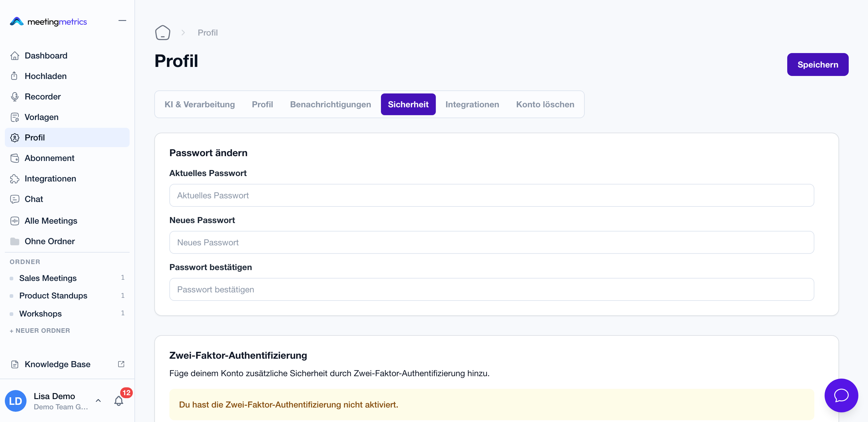Click the Recorder microphone icon
The width and height of the screenshot is (868, 422).
click(x=14, y=97)
